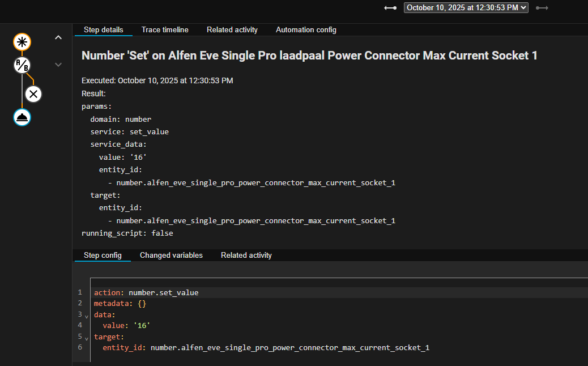Screen dimensions: 588x366
Task: Select the Step config tab
Action: tap(103, 256)
